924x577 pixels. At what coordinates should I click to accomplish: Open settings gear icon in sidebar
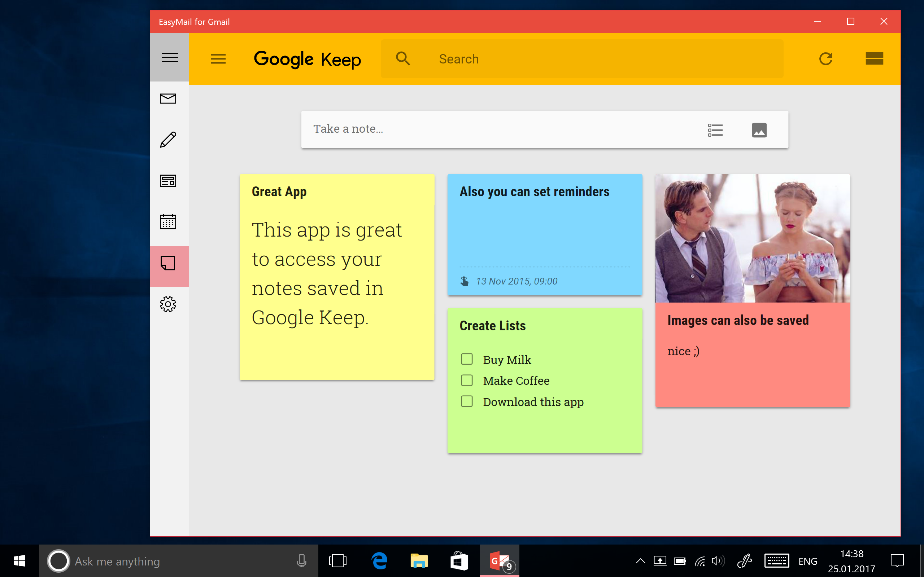click(168, 304)
